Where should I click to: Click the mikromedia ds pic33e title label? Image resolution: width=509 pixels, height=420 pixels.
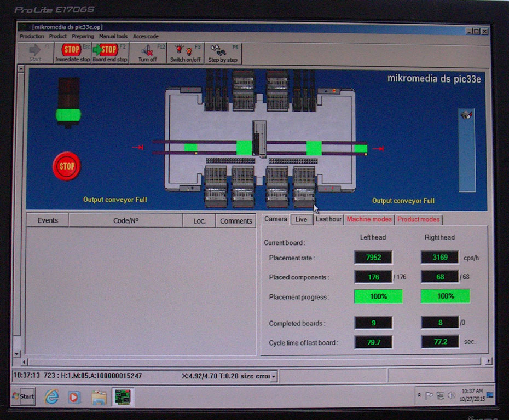point(434,79)
